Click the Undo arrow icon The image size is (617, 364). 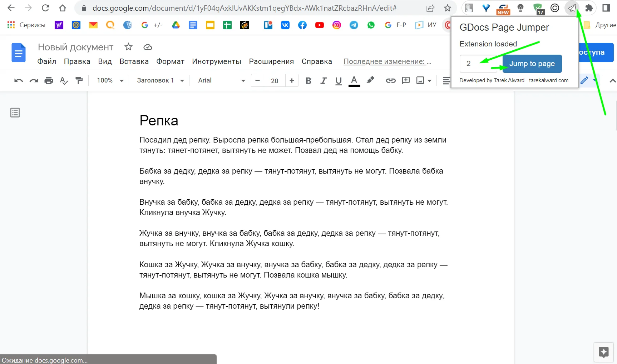coord(19,81)
